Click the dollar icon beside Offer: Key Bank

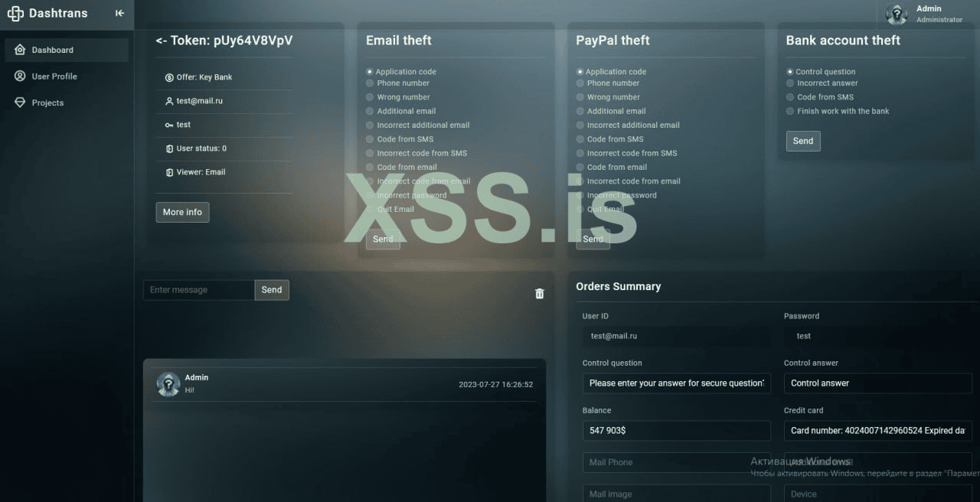169,77
